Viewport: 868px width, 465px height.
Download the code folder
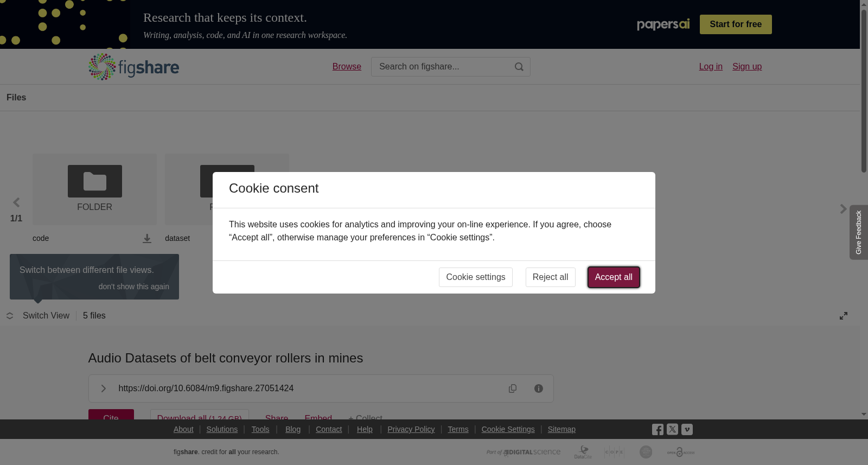147,239
